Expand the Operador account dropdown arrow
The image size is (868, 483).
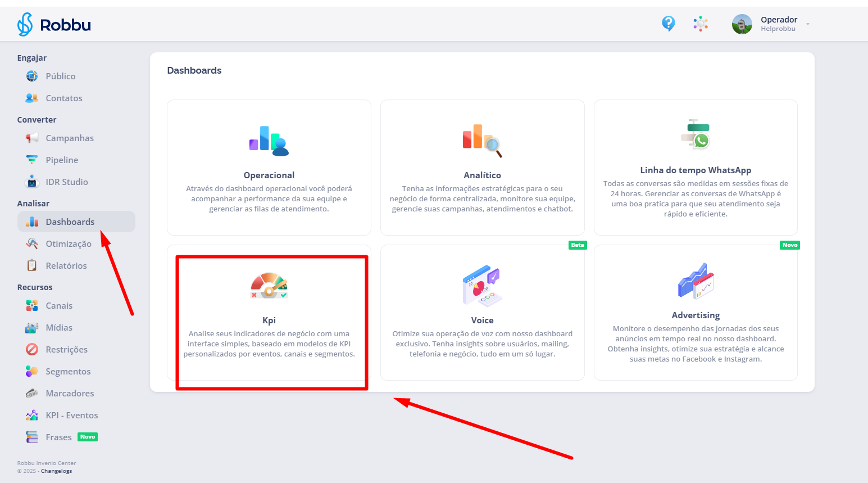pyautogui.click(x=808, y=24)
